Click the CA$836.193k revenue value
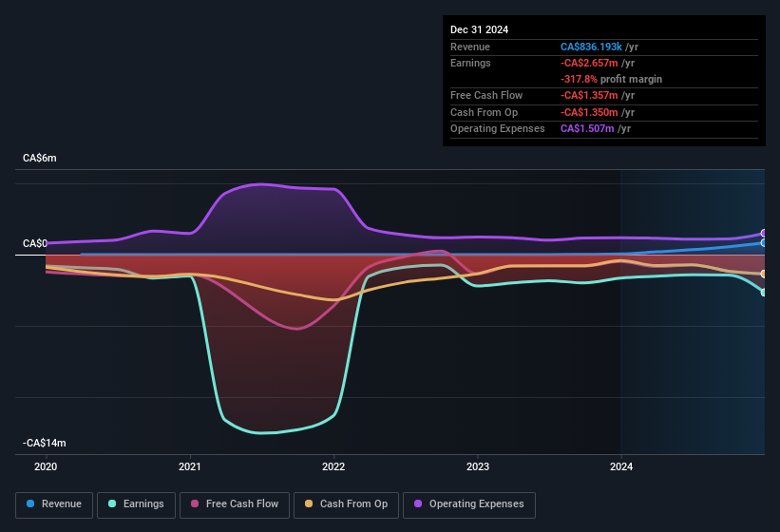The width and height of the screenshot is (780, 532). tap(591, 47)
